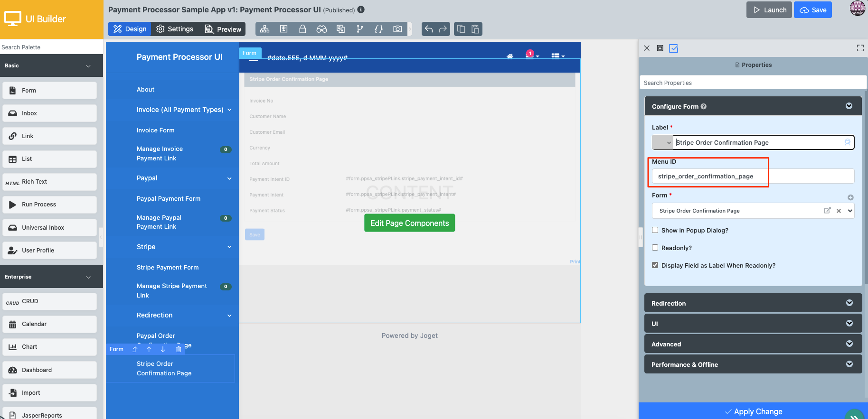868x419 pixels.
Task: Click the camera screenshot icon
Action: click(x=397, y=29)
